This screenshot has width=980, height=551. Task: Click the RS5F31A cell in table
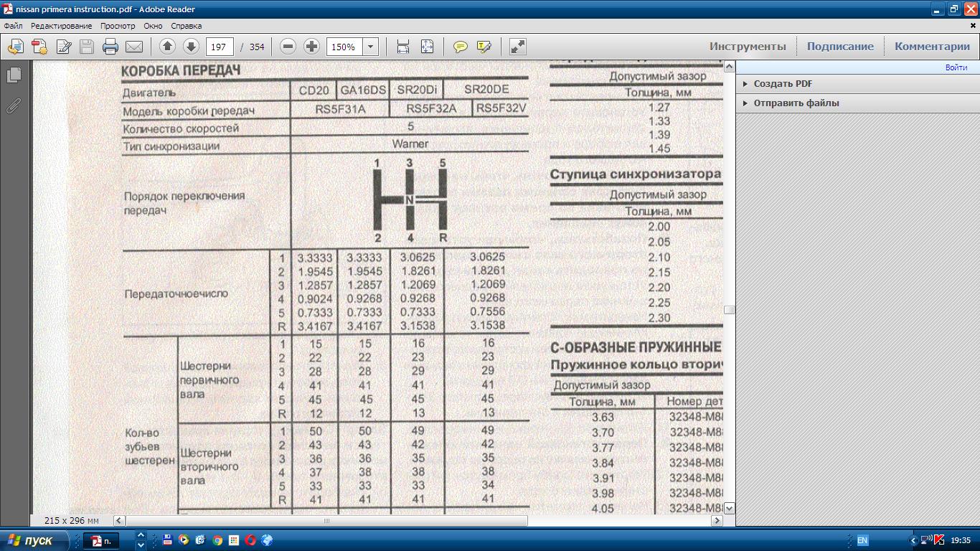click(x=341, y=109)
